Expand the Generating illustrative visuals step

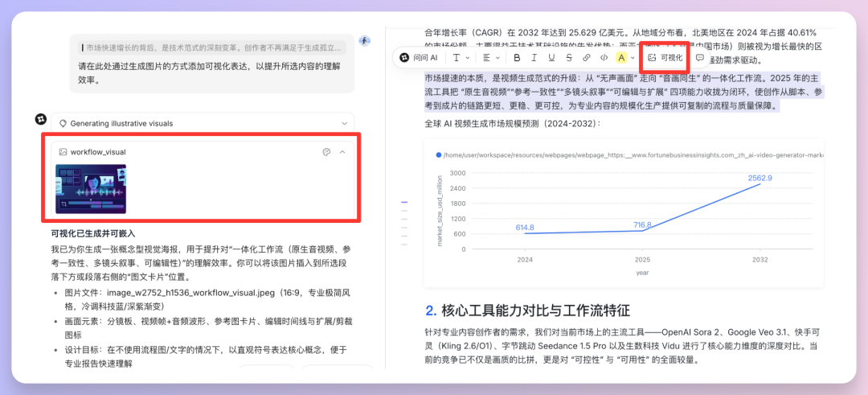(x=345, y=123)
